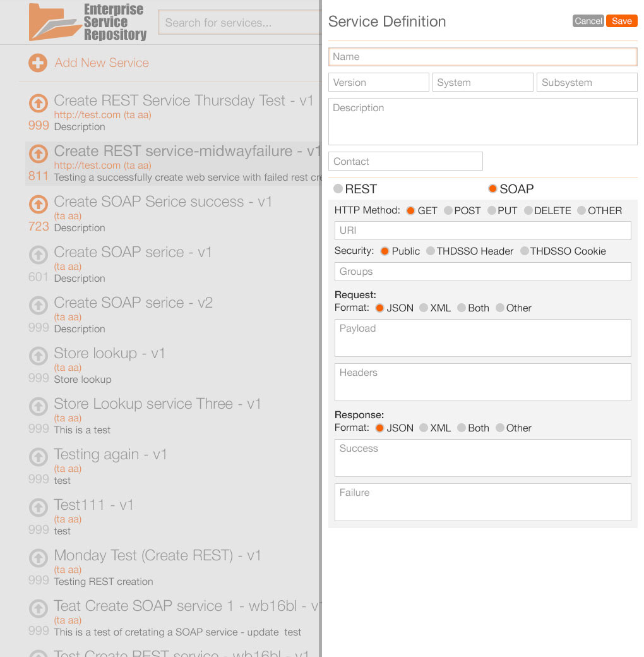Choose OTHER as HTTP method

click(581, 210)
